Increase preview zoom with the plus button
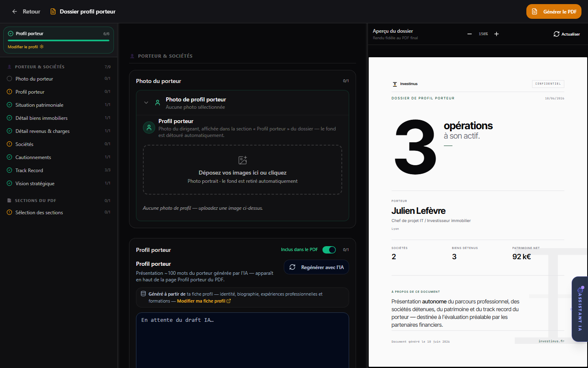 [x=497, y=34]
